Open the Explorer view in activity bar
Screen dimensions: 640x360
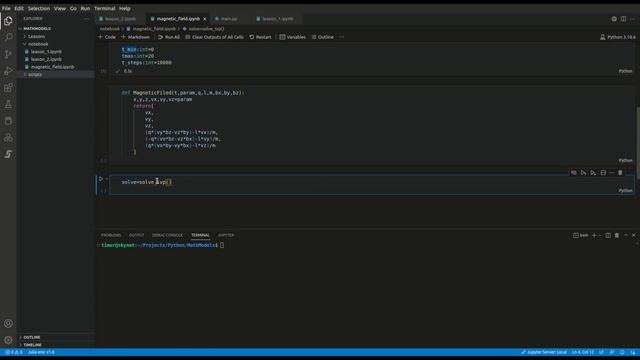click(x=8, y=21)
